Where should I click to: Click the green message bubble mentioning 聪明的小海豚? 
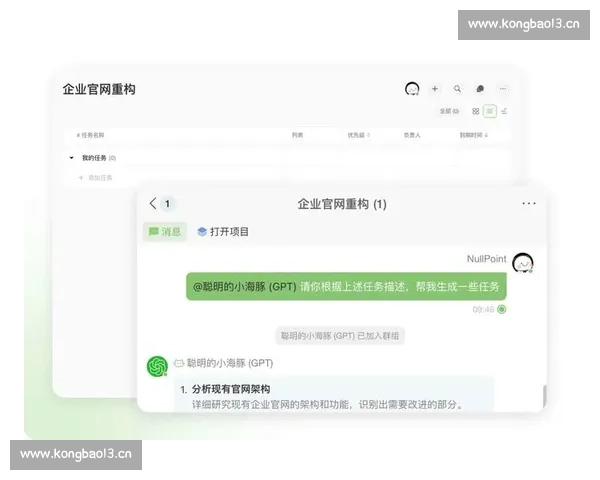coord(346,286)
